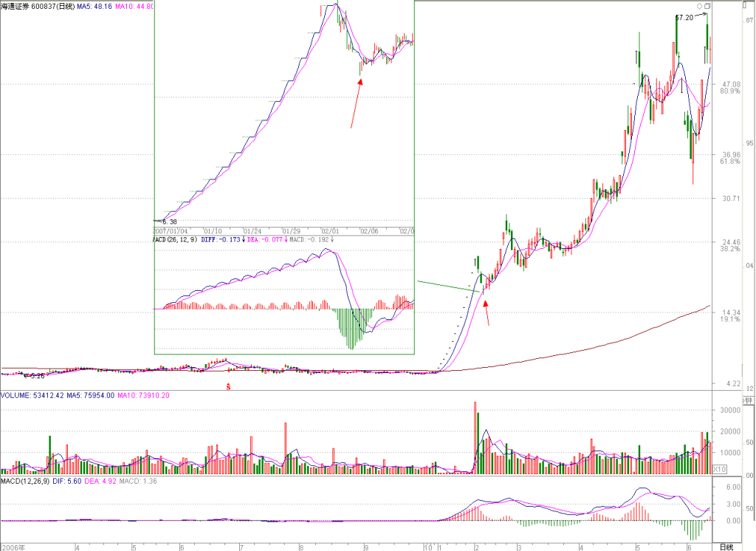Click the 2006年 date axis label
The height and width of the screenshot is (551, 756).
click(13, 547)
